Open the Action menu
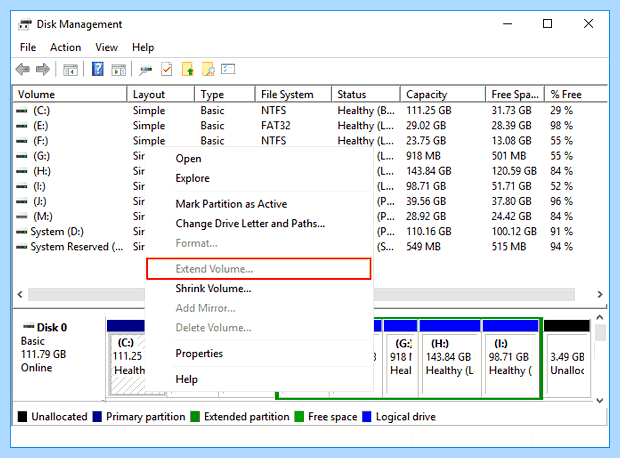 (x=65, y=47)
